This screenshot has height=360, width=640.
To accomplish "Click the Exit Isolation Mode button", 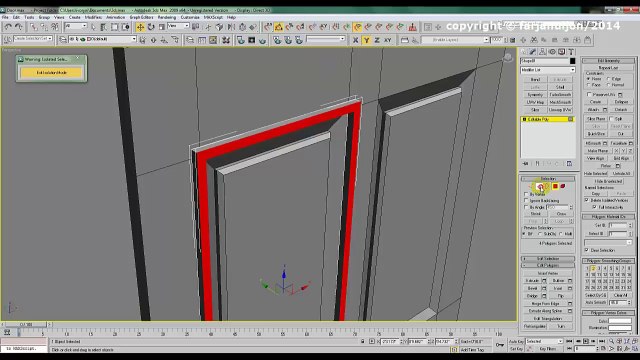I will [x=51, y=73].
